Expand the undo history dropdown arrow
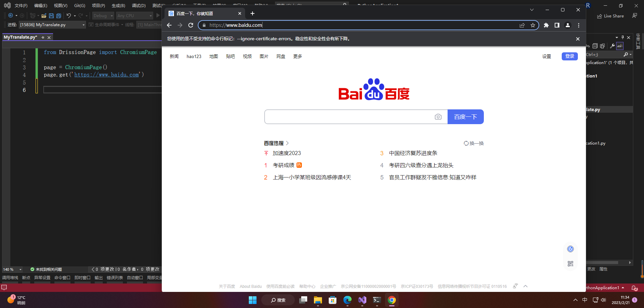The height and width of the screenshot is (308, 644). [x=75, y=16]
